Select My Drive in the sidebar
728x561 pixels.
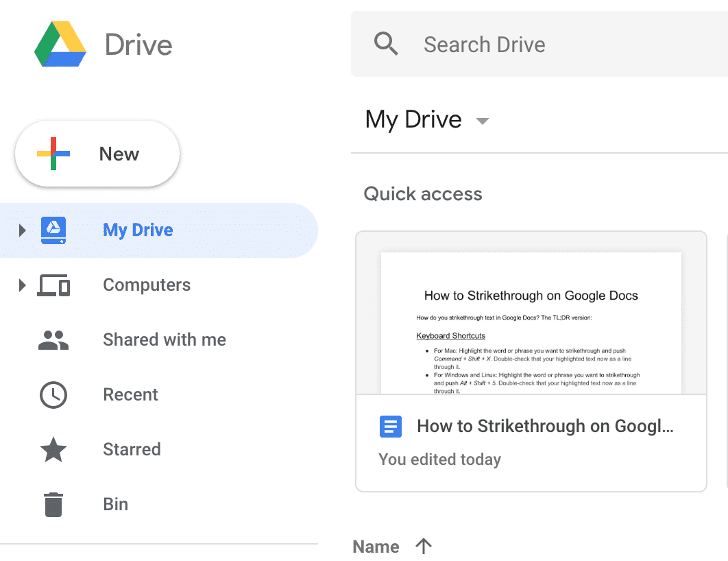[x=159, y=230]
